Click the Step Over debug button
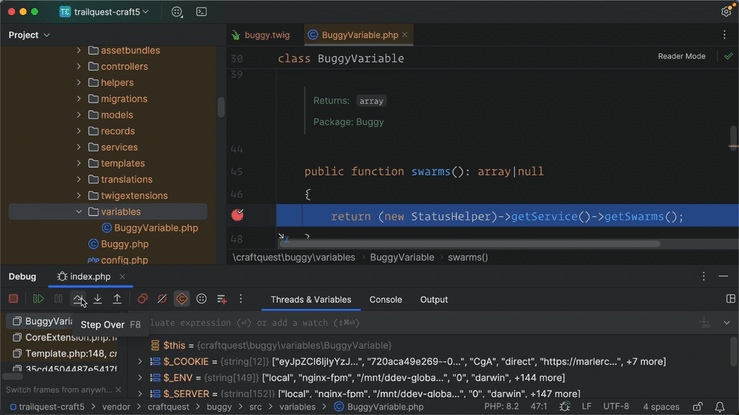 (78, 299)
